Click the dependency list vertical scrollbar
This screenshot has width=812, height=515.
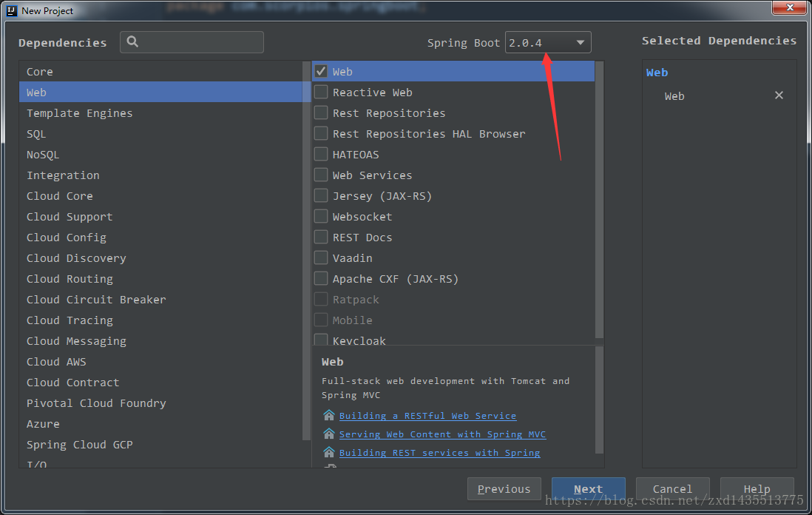(599, 200)
